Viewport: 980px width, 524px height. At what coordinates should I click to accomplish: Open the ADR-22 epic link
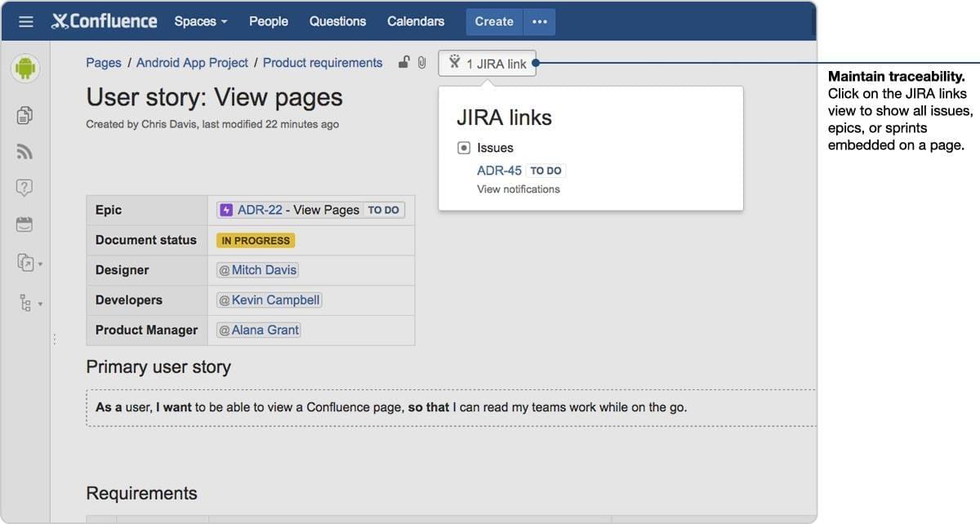pyautogui.click(x=260, y=210)
